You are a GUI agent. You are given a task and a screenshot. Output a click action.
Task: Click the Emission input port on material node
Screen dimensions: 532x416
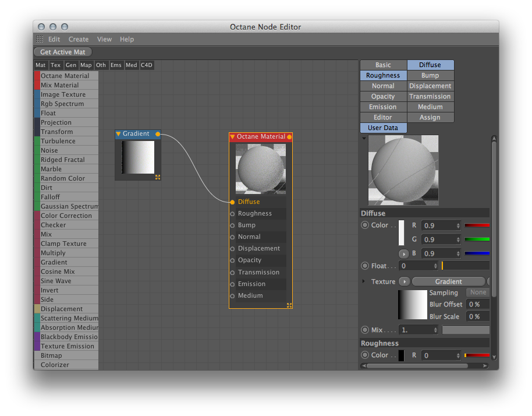[232, 284]
